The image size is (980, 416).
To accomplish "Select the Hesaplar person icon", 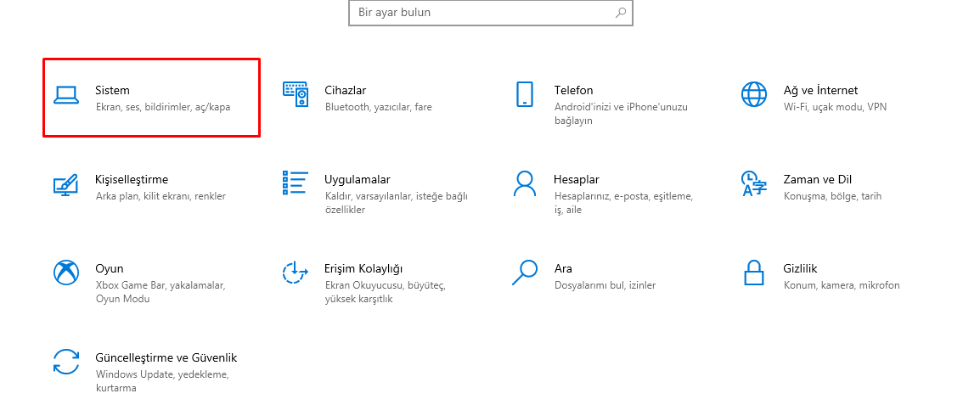I will [524, 183].
